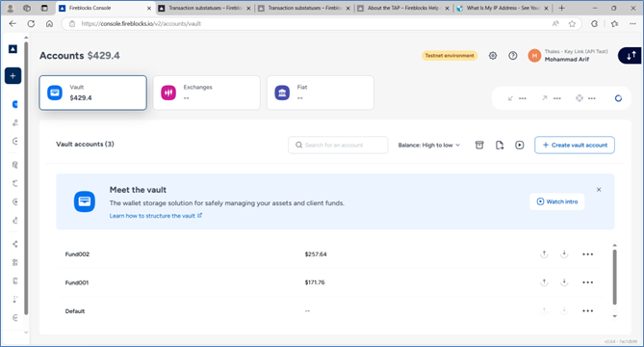The image size is (644, 347).
Task: Click the Search for an account field
Action: 338,146
